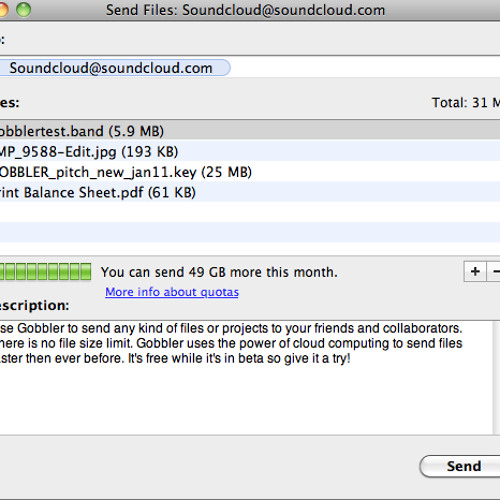
Task: Click the plus button to add files
Action: point(475,272)
